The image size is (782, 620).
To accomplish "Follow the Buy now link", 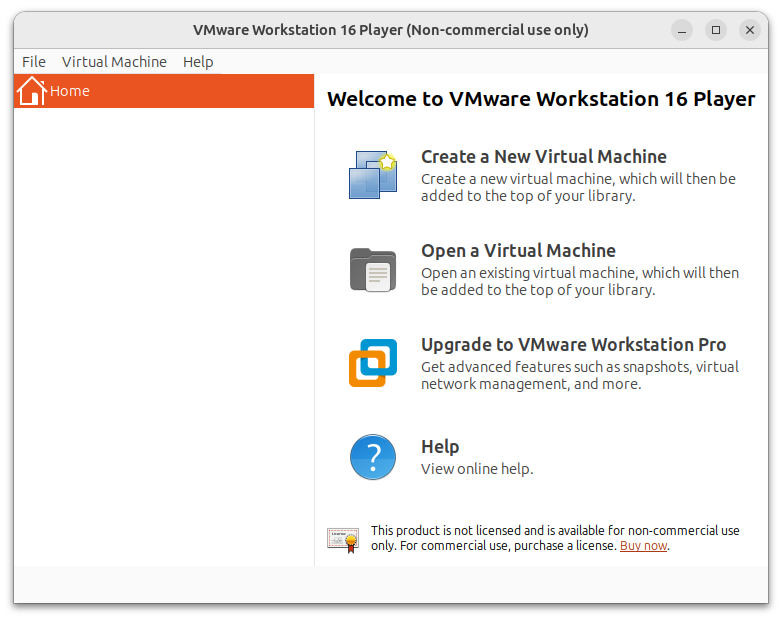I will coord(643,546).
